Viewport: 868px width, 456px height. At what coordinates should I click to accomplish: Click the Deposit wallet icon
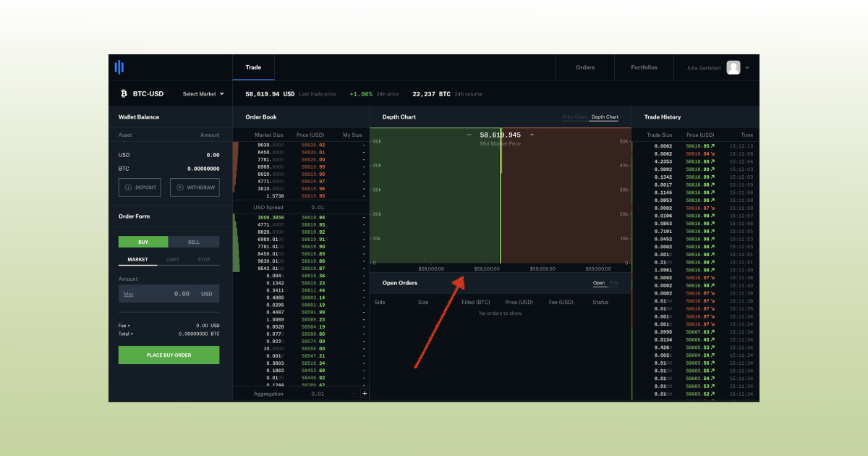(x=129, y=187)
